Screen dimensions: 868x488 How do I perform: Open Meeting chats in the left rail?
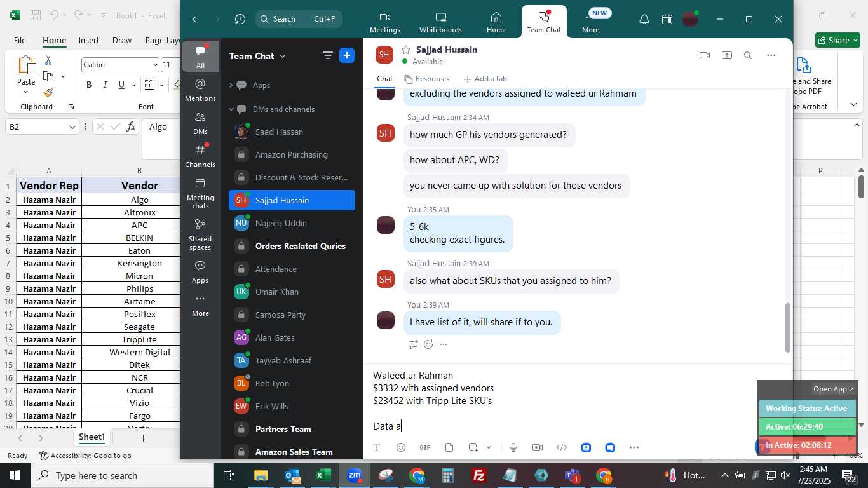click(200, 193)
